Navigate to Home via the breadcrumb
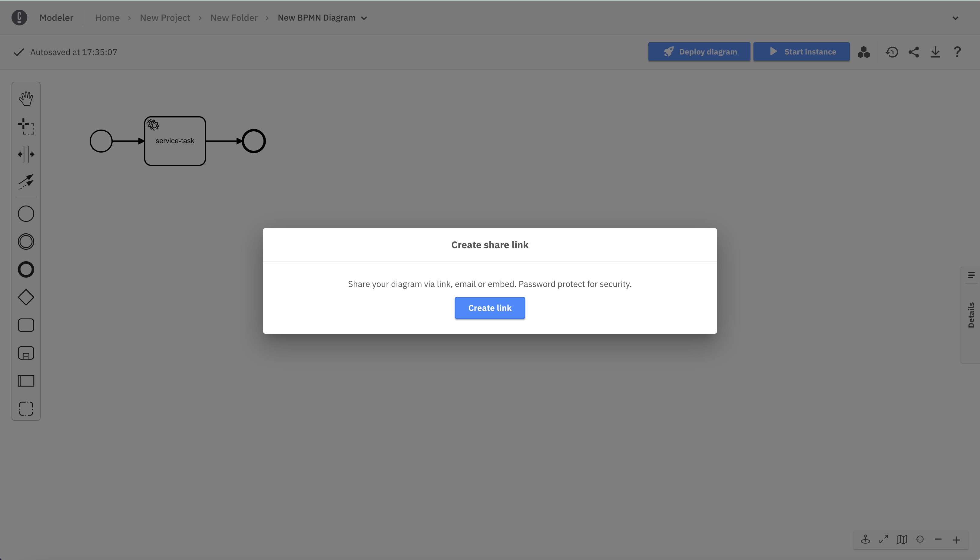 point(107,18)
